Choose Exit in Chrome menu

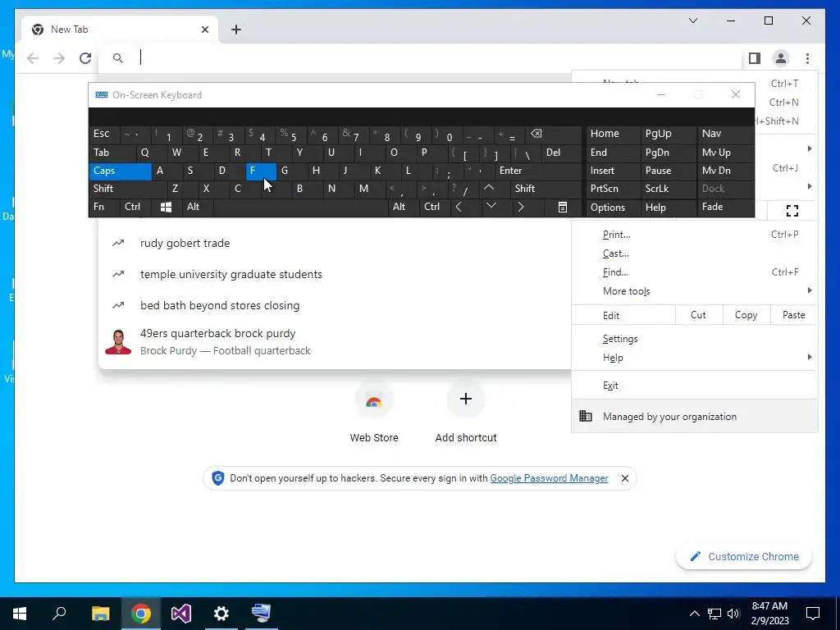point(694,386)
